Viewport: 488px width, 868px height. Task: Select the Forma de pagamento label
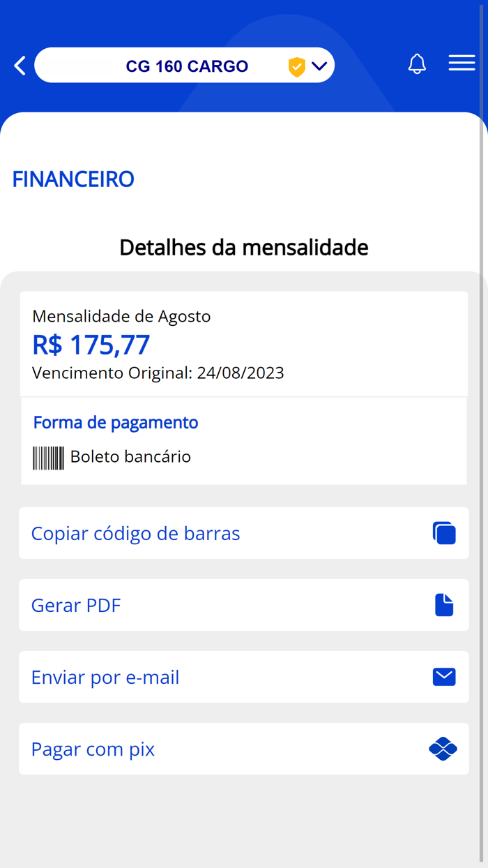(115, 422)
